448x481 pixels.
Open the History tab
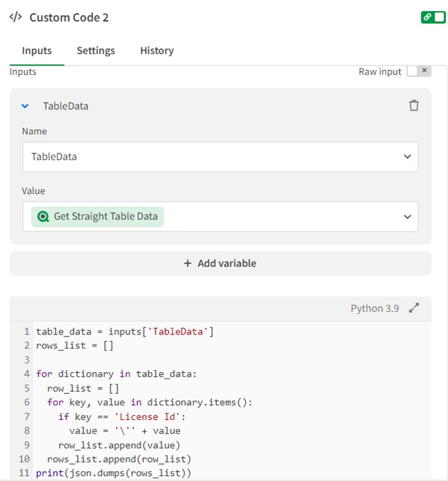point(157,51)
